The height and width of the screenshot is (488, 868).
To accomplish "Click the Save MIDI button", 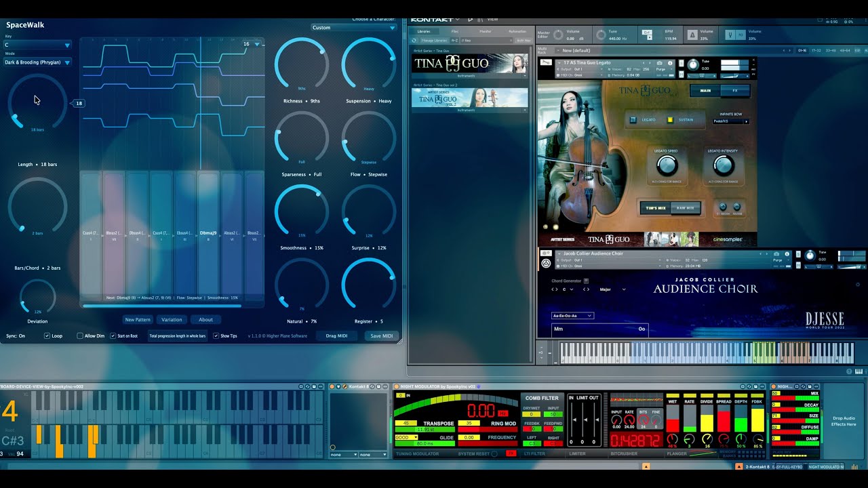I will click(382, 335).
